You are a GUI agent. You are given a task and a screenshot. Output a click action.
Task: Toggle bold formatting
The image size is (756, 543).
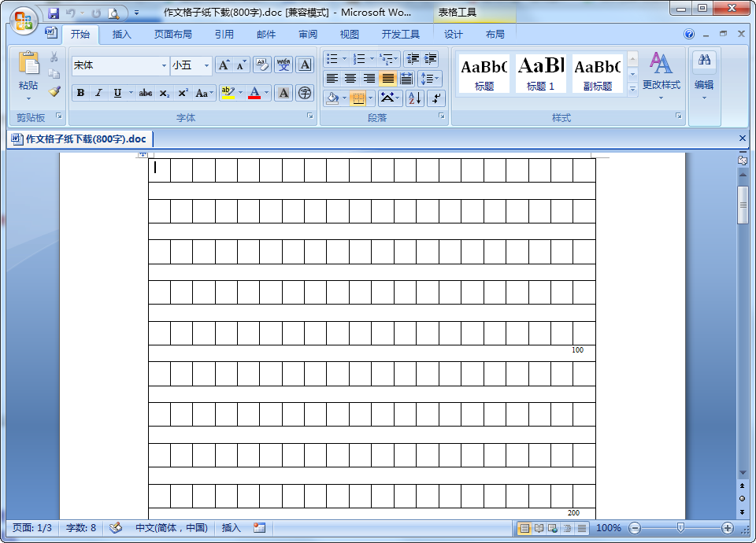click(x=80, y=93)
